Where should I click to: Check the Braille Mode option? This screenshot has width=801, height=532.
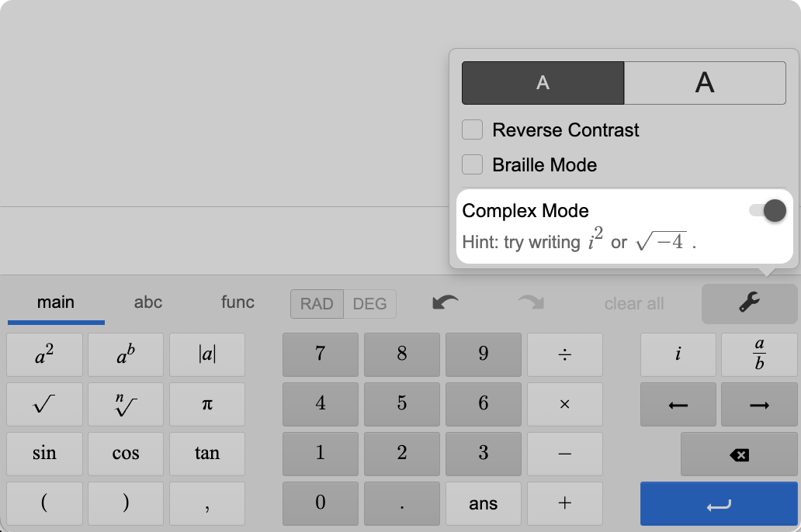coord(473,164)
